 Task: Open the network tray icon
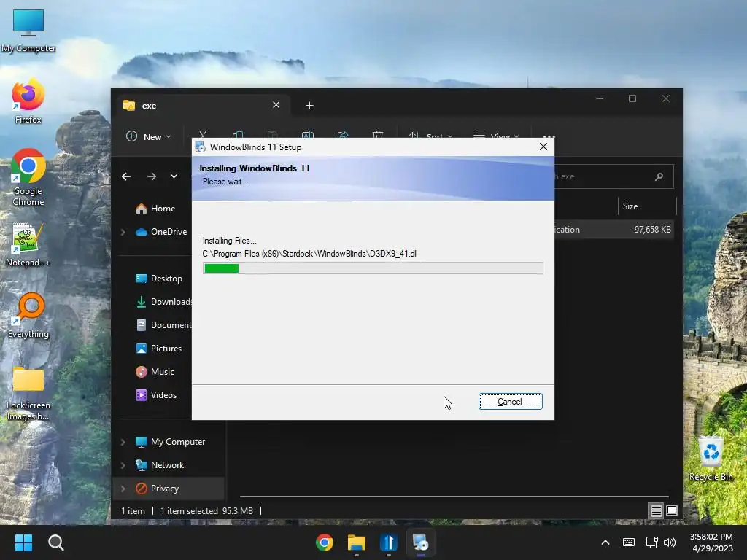(x=651, y=542)
